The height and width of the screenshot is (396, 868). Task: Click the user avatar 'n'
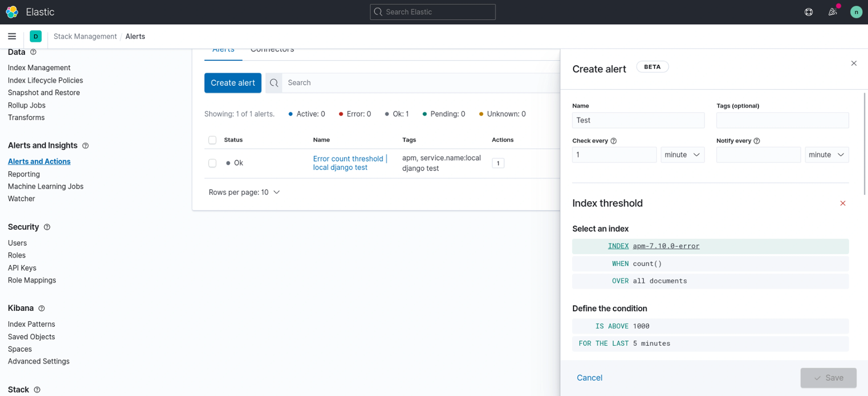pyautogui.click(x=856, y=12)
